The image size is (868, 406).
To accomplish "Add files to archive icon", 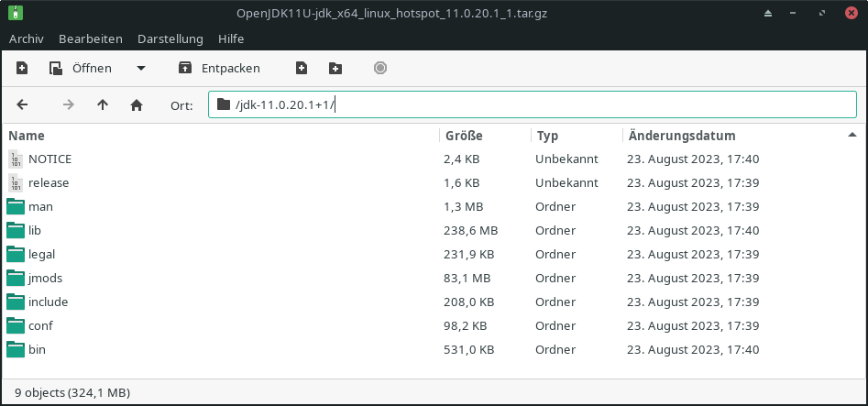I will pyautogui.click(x=302, y=68).
